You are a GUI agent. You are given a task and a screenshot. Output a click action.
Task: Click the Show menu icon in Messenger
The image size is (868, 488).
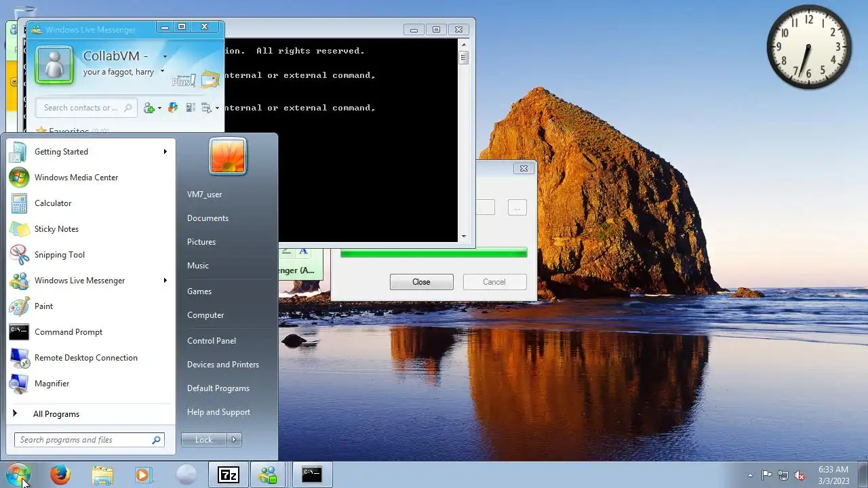(x=207, y=108)
